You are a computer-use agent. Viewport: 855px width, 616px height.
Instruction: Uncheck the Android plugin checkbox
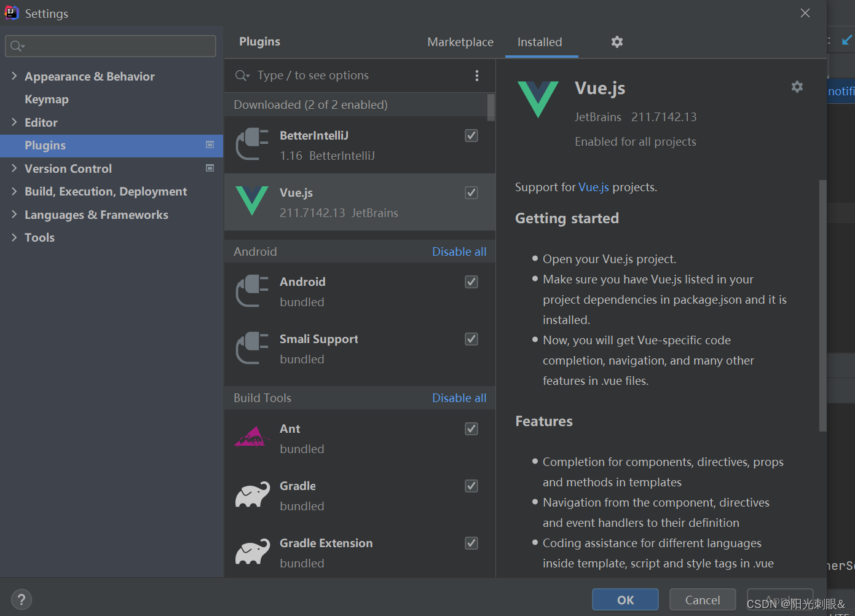click(x=471, y=282)
